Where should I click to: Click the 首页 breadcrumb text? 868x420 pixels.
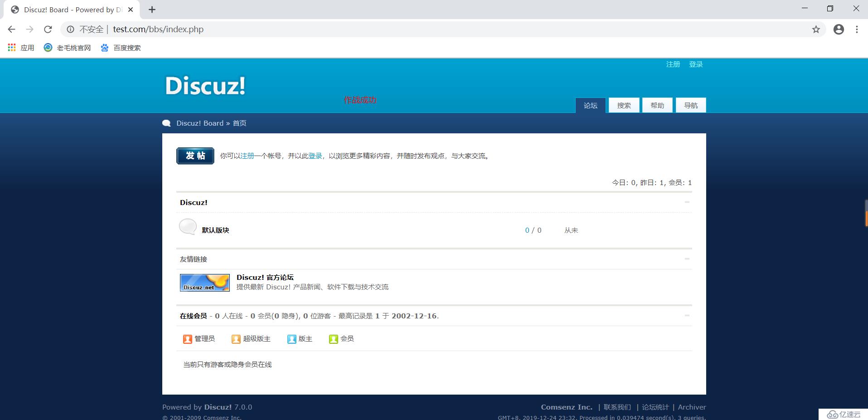pyautogui.click(x=240, y=123)
